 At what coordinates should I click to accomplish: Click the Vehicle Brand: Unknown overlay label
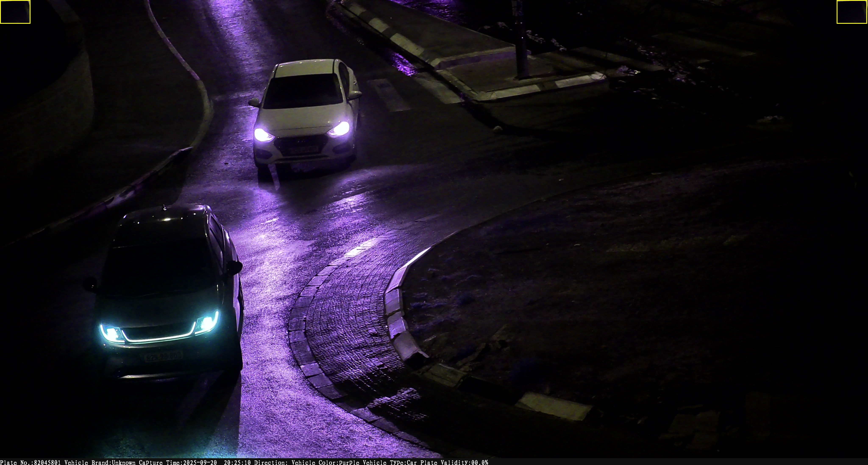click(100, 462)
